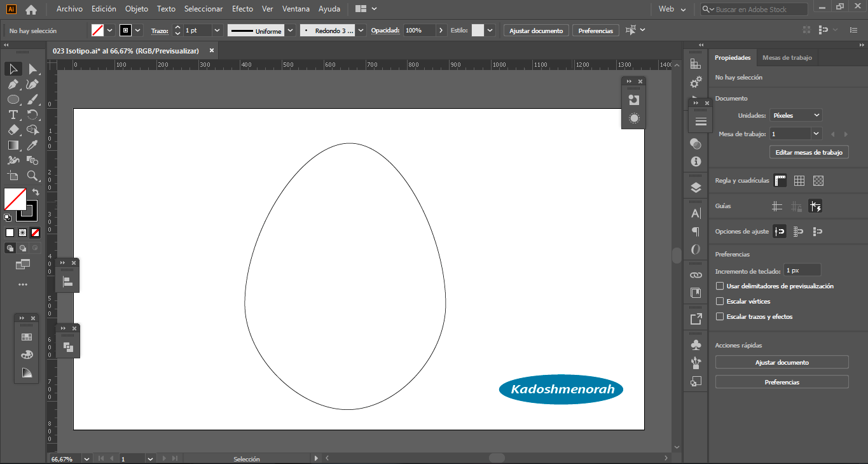Select the Curvature tool

coord(32,84)
